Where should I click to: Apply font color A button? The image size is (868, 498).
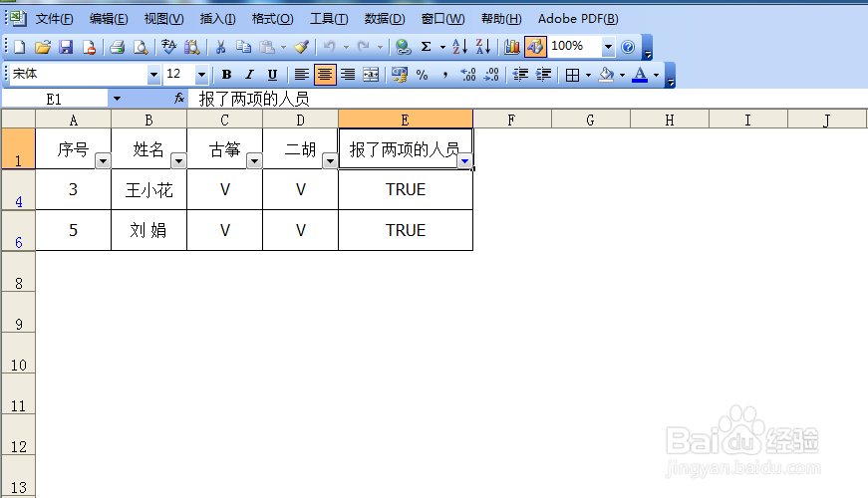coord(640,75)
